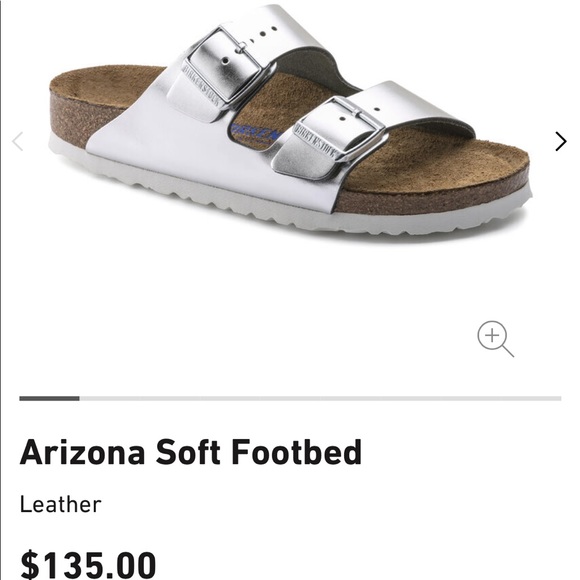Show the next product image with right chevron
The height and width of the screenshot is (580, 580).
[560, 141]
